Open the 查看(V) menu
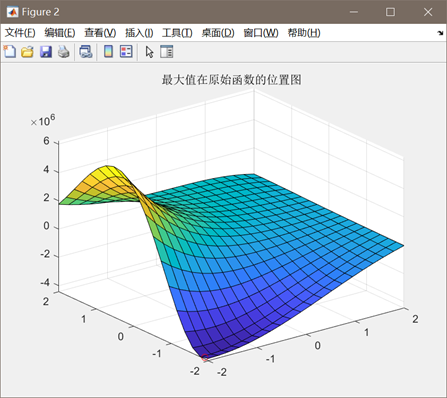Image resolution: width=447 pixels, height=398 pixels. tap(100, 33)
